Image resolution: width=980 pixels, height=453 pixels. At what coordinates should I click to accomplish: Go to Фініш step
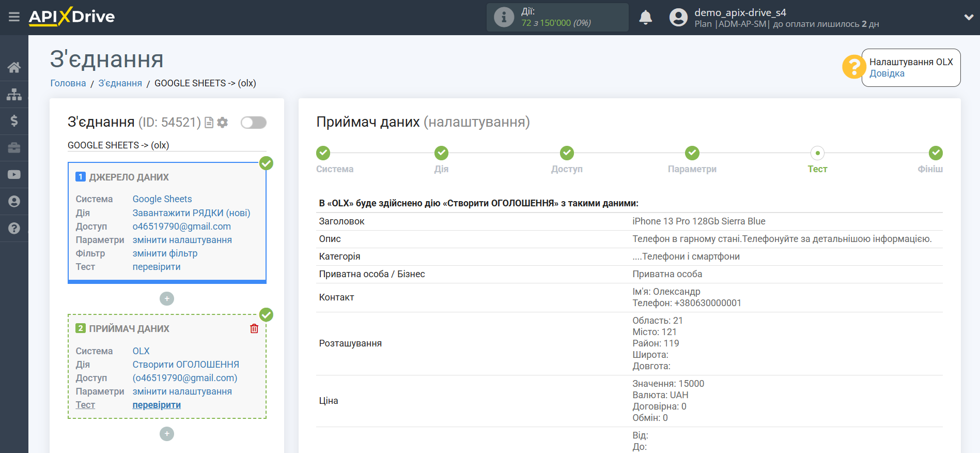tap(936, 153)
